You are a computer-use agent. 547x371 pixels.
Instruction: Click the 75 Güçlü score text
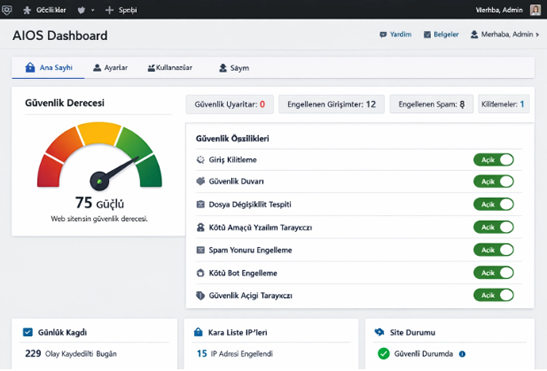[x=99, y=203]
